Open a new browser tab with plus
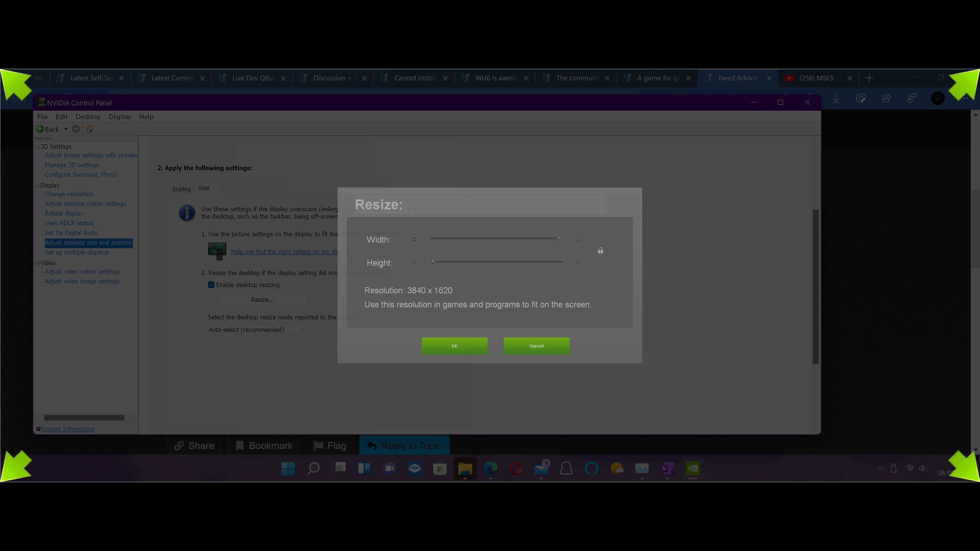 (x=869, y=78)
